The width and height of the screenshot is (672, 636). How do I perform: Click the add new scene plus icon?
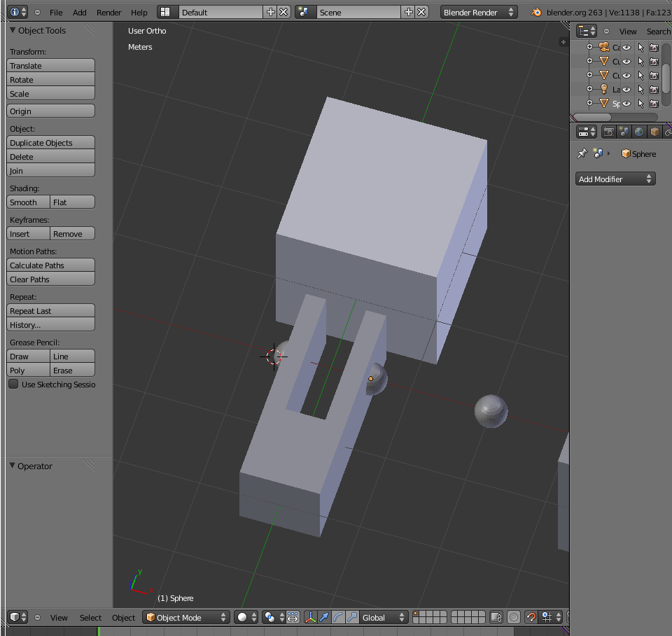[409, 12]
